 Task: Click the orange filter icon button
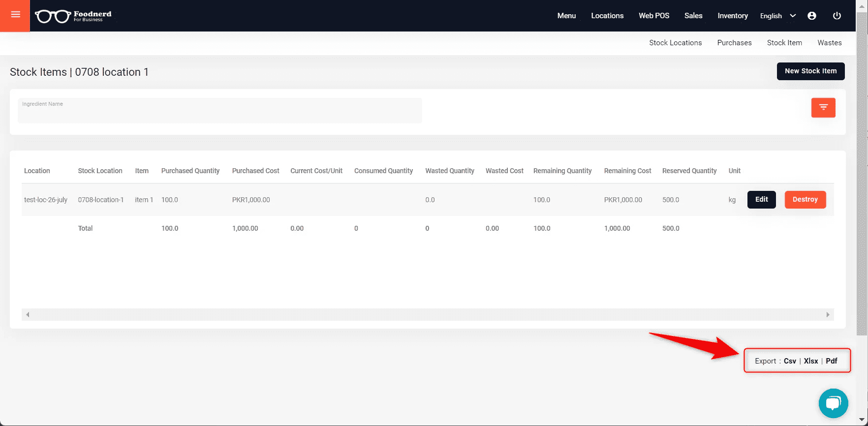[823, 107]
